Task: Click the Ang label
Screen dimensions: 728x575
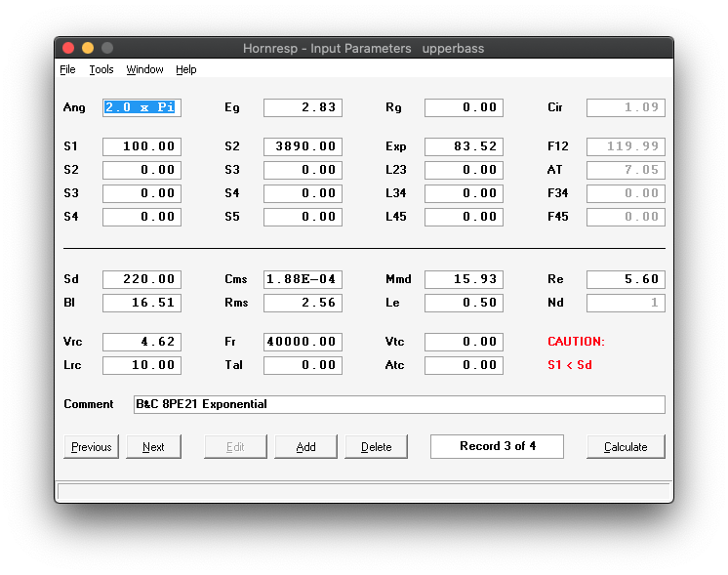Action: click(x=74, y=107)
